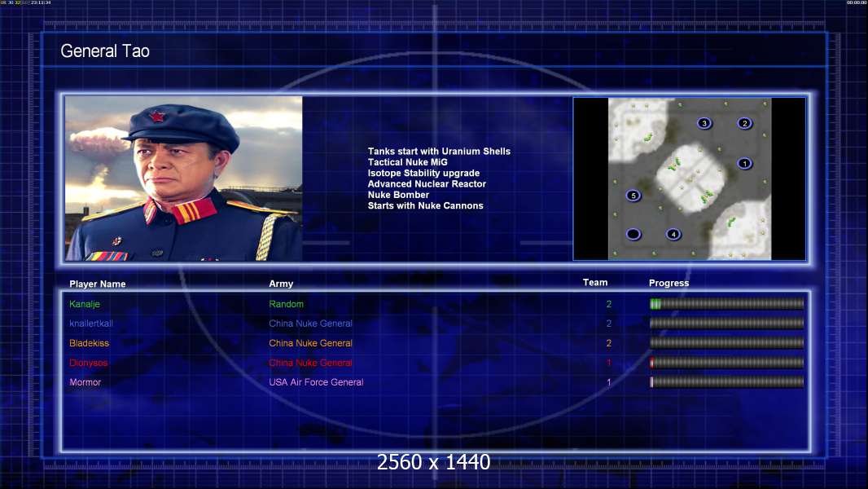Click start position marker 4 on minimap
Viewport: 868px width, 489px height.
click(x=673, y=234)
